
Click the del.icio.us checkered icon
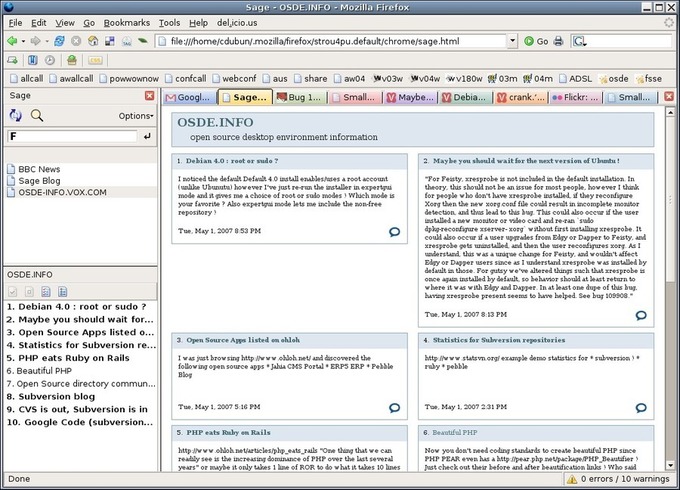[x=110, y=41]
